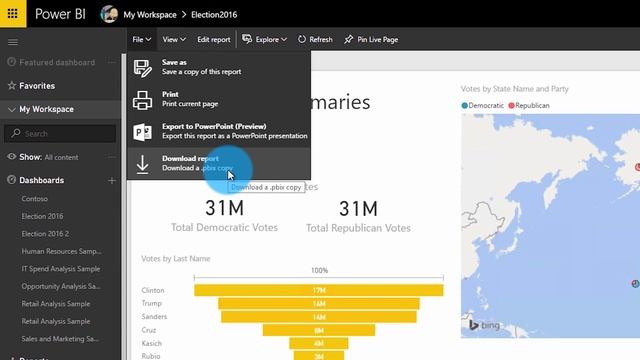Viewport: 640px width, 360px height.
Task: Open My Workspace breadcrumb link
Action: (150, 15)
